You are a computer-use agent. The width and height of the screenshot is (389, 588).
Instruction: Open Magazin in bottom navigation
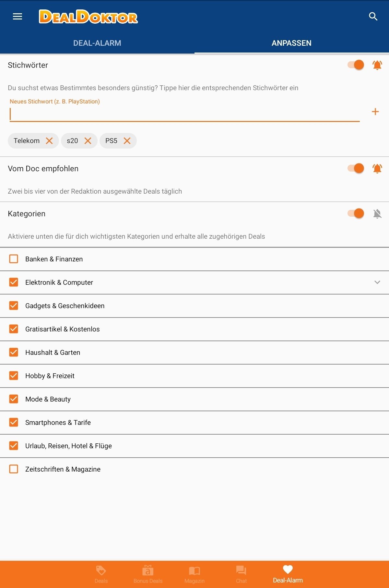pyautogui.click(x=194, y=574)
